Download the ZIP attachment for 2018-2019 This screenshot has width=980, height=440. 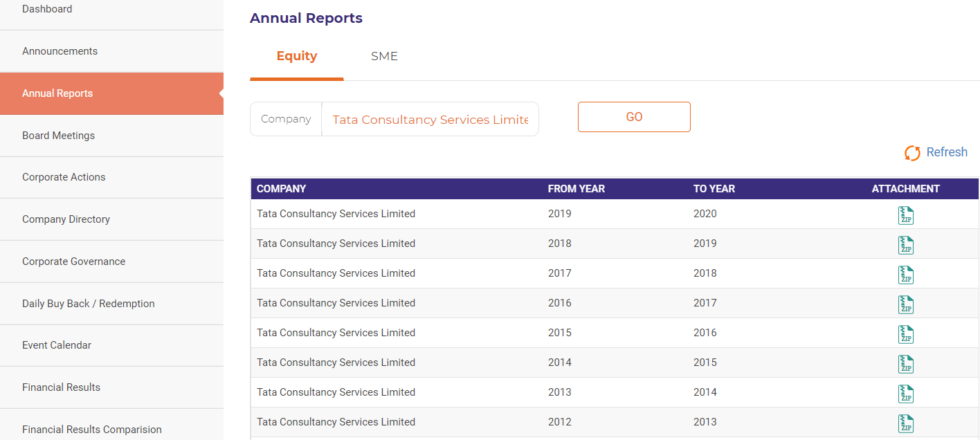pyautogui.click(x=905, y=245)
